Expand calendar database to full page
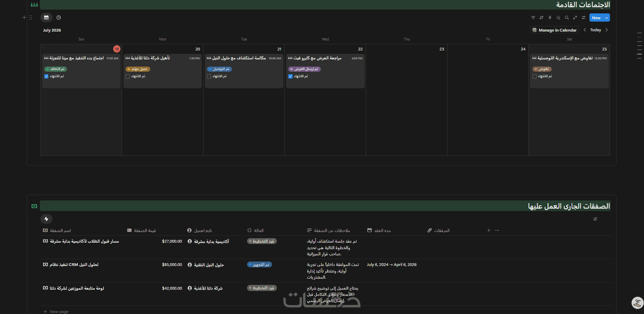Viewport: 644px width, 314px height. [575, 18]
